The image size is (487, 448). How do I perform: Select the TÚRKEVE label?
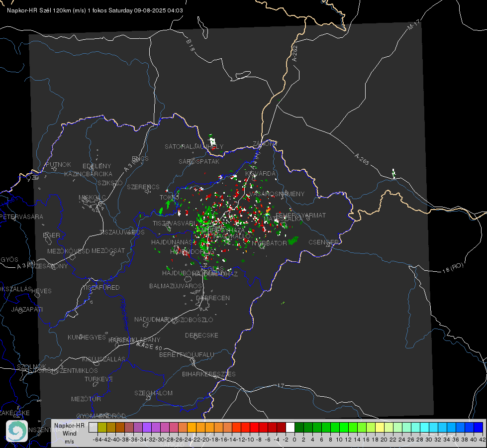point(99,379)
